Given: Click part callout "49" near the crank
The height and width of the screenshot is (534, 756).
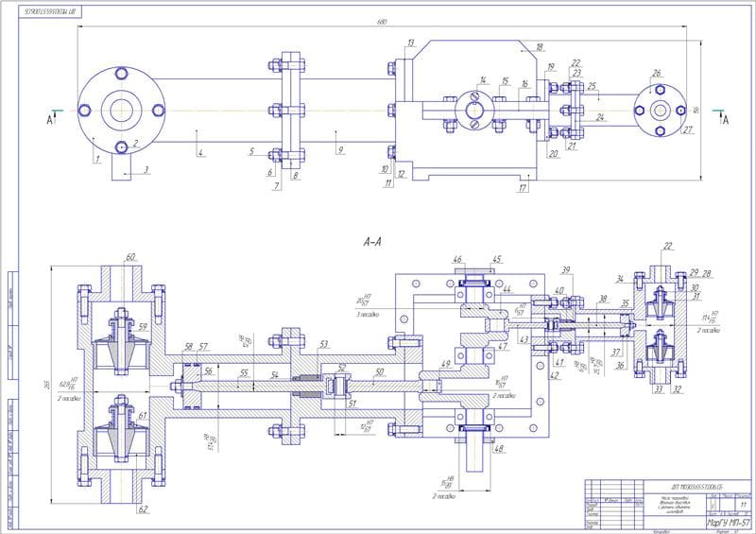Looking at the screenshot, I should click(x=445, y=363).
